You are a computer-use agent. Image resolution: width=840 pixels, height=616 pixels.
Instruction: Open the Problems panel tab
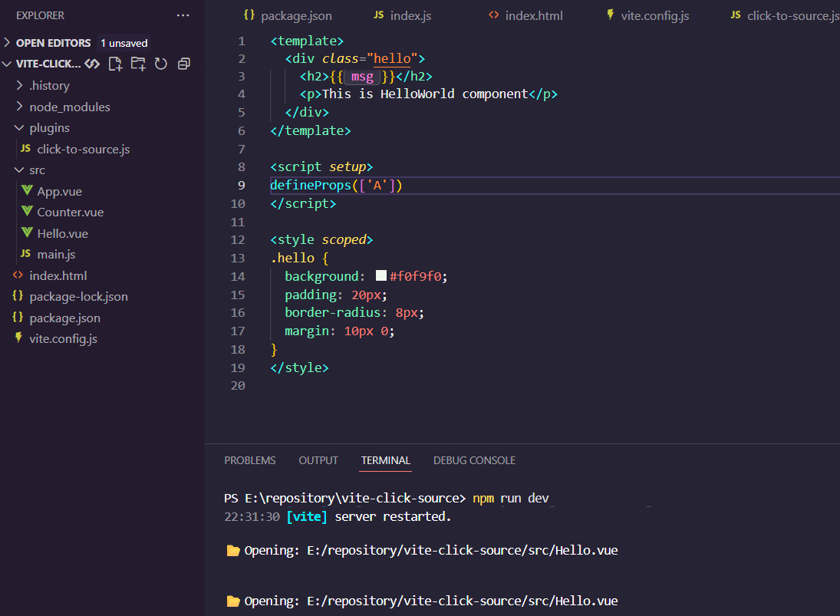pos(249,461)
